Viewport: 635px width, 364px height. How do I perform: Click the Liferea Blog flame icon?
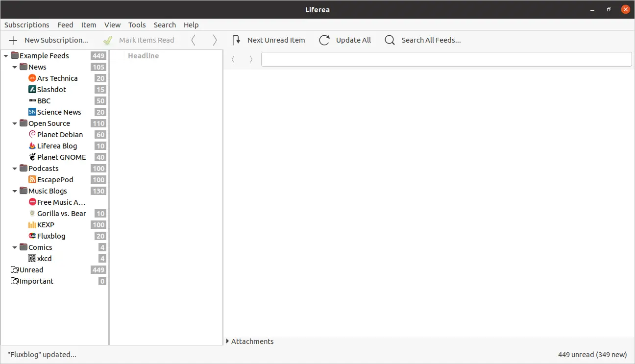click(x=32, y=146)
